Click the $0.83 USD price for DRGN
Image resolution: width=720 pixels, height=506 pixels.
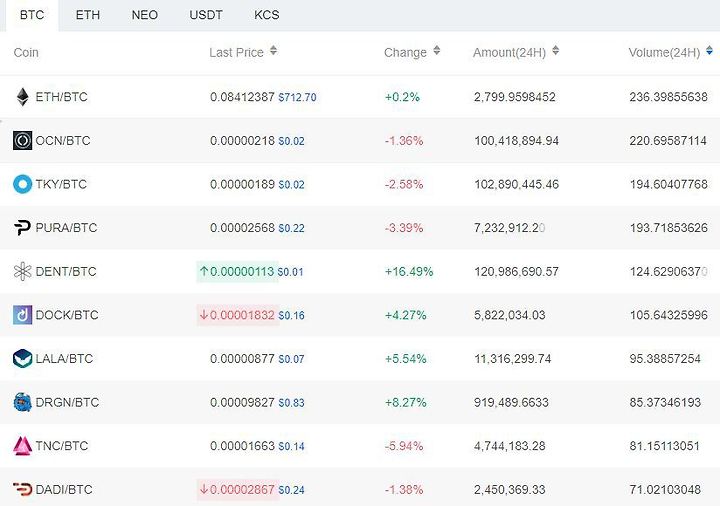click(x=291, y=403)
